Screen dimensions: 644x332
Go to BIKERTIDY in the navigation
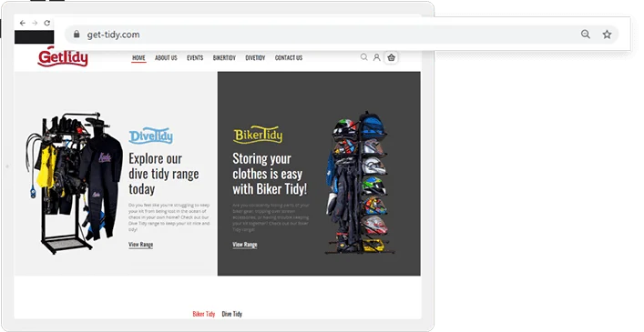[x=224, y=58]
